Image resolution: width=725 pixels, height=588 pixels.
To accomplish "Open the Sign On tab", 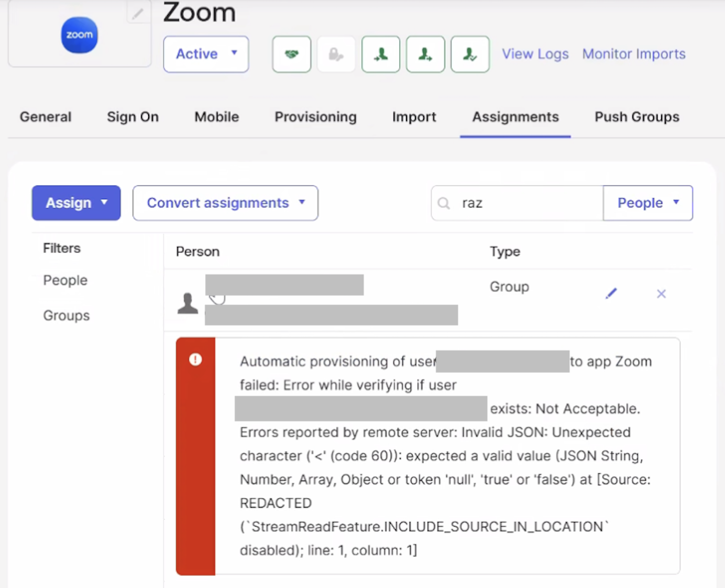I will click(133, 117).
